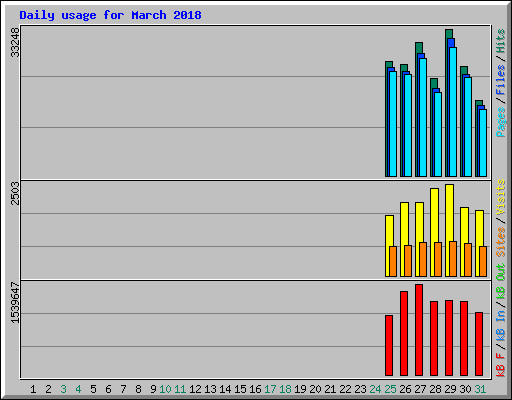
Task: Click the chart title 'Daily usage for March 2018'
Action: [110, 15]
